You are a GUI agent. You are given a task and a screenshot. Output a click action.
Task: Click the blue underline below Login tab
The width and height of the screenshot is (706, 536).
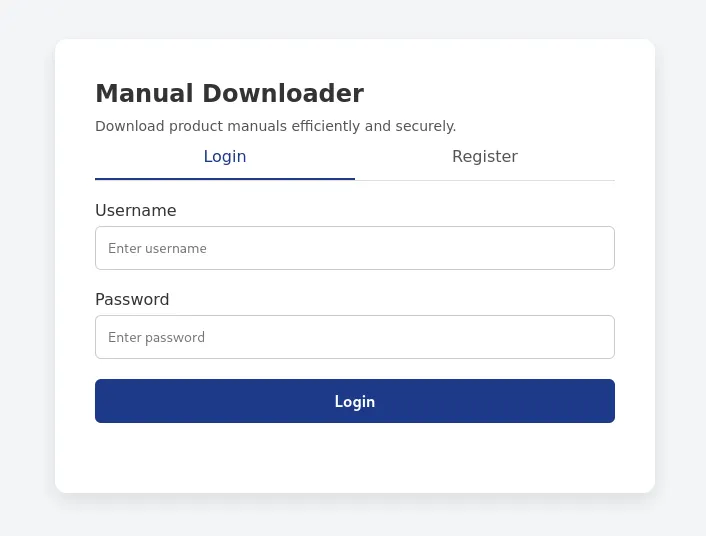pos(225,179)
